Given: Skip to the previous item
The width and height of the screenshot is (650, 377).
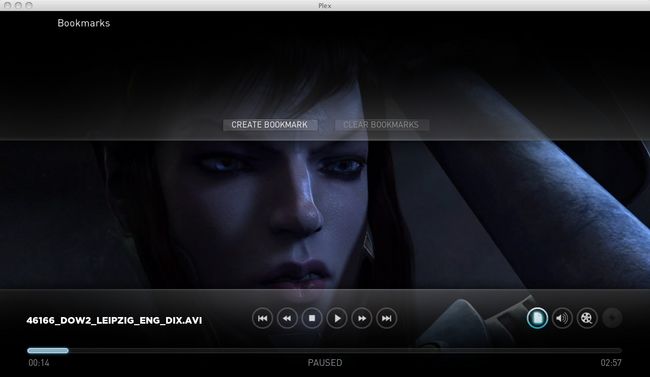Looking at the screenshot, I should 262,319.
